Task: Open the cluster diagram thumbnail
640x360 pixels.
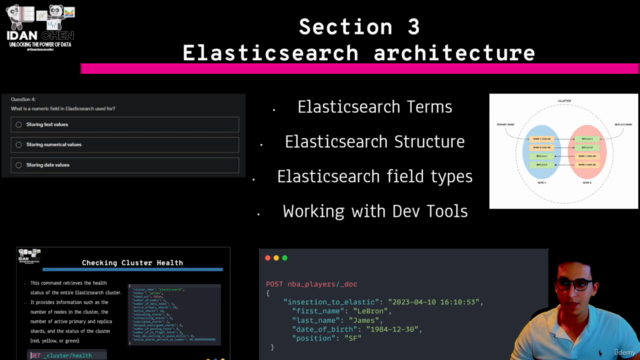Action: (x=564, y=151)
